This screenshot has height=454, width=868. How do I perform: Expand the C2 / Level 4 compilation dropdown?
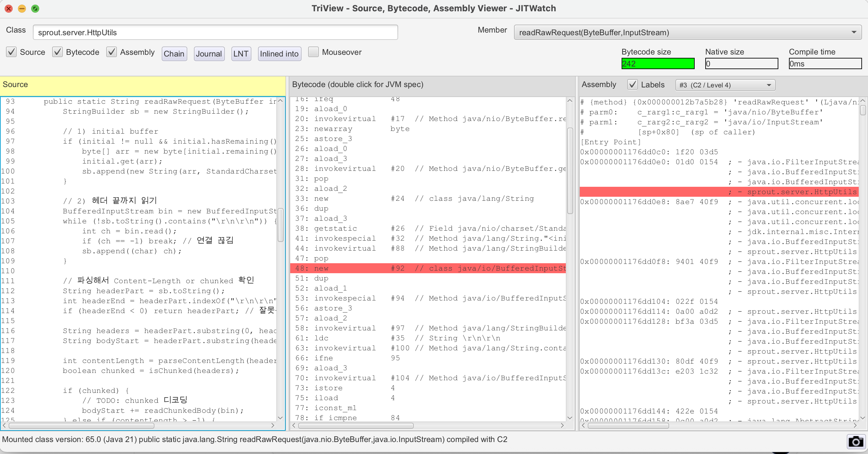(725, 85)
